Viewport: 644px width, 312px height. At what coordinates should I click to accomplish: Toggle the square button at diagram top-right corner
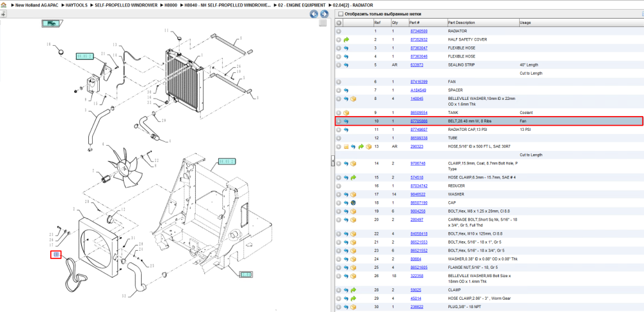click(x=323, y=23)
